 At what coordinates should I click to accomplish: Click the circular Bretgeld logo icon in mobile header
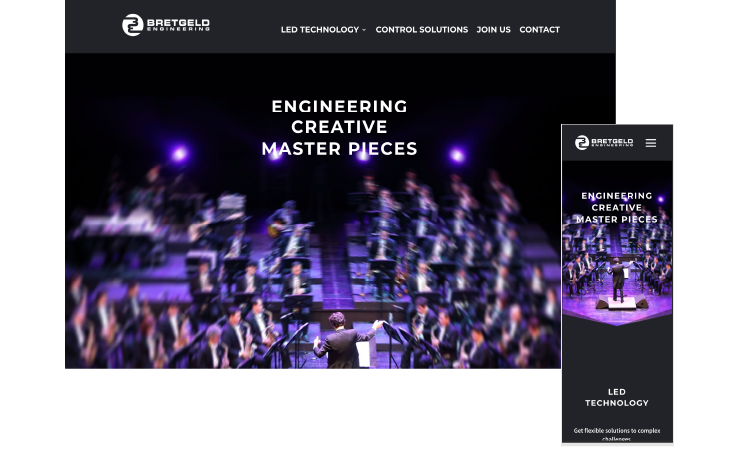pos(582,143)
